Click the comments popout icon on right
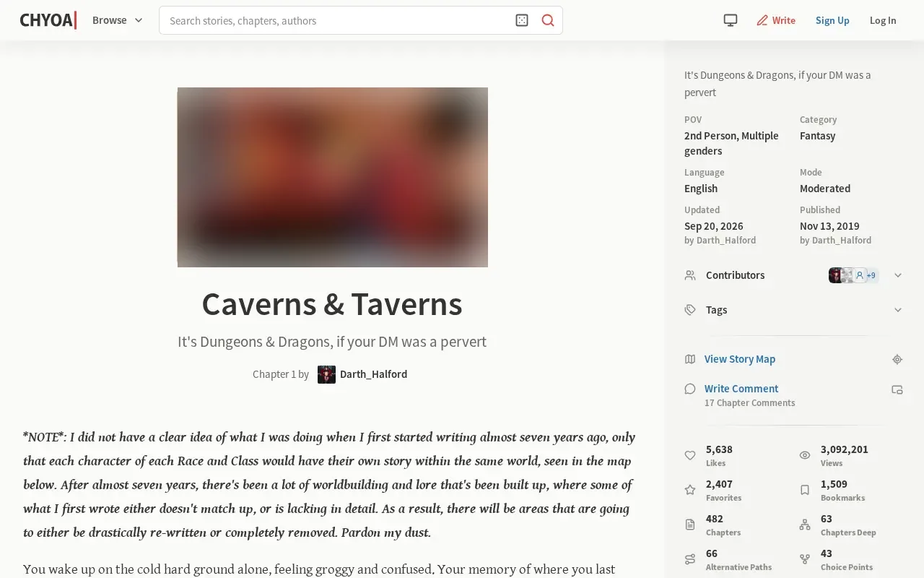Screen dimensions: 924x578 897,389
